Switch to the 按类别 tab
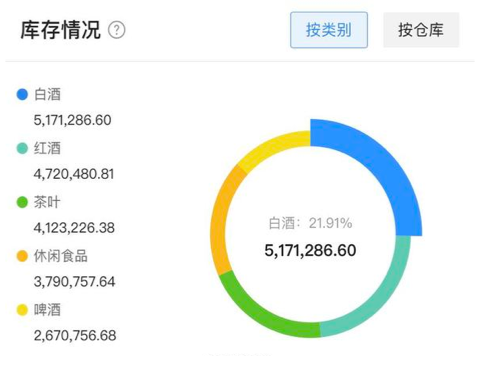Image resolution: width=480 pixels, height=372 pixels. click(329, 30)
